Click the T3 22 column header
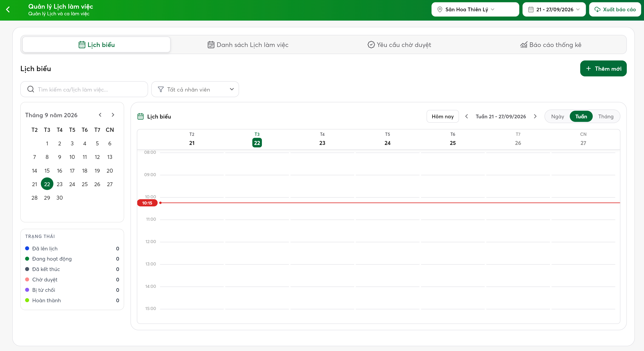 (257, 139)
